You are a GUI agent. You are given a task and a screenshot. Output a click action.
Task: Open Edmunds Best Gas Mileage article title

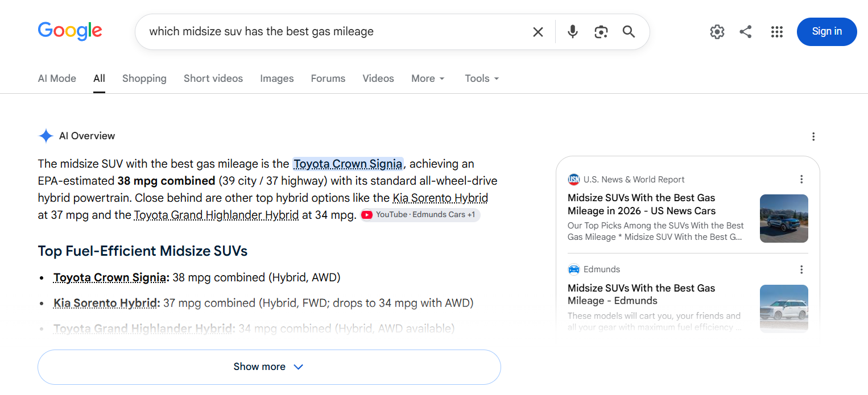tap(642, 294)
